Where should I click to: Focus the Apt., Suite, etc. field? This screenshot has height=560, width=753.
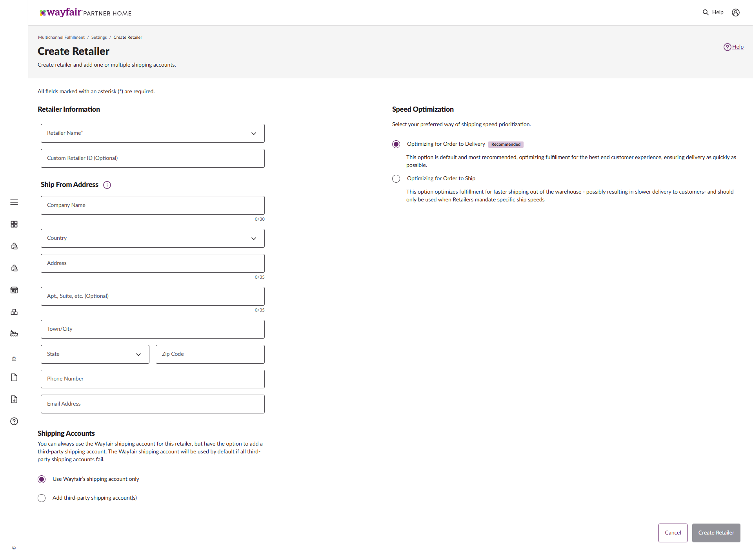(x=153, y=296)
